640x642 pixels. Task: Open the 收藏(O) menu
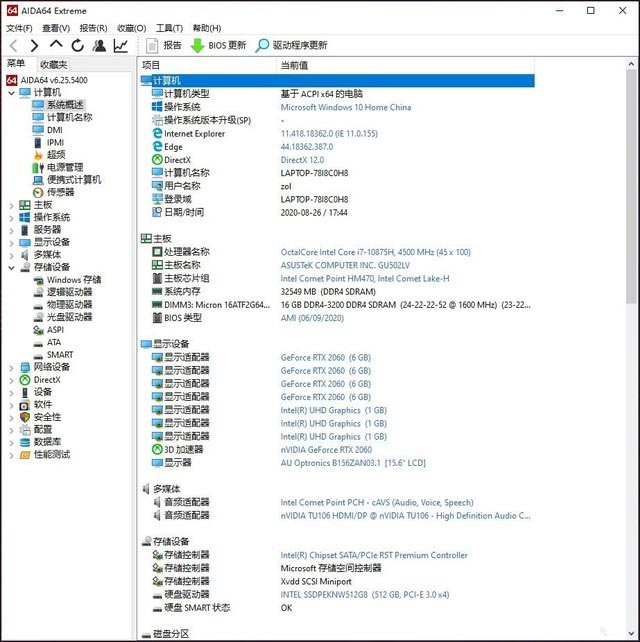click(131, 28)
